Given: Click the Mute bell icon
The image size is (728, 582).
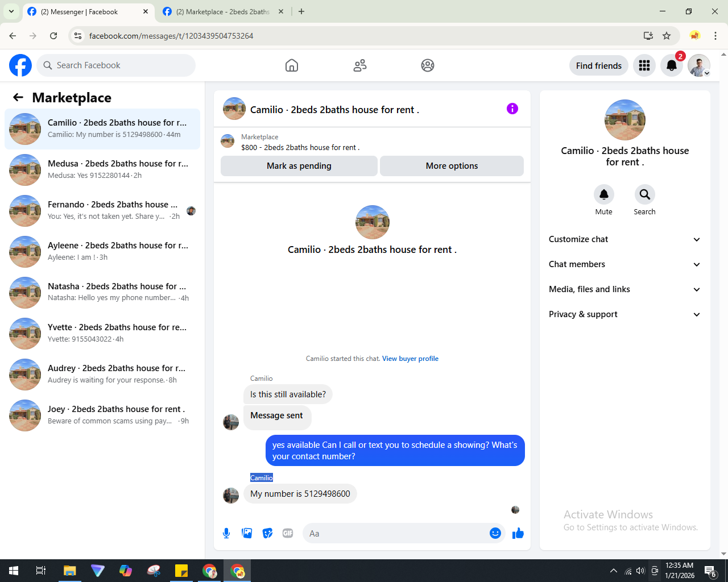Looking at the screenshot, I should pos(604,194).
